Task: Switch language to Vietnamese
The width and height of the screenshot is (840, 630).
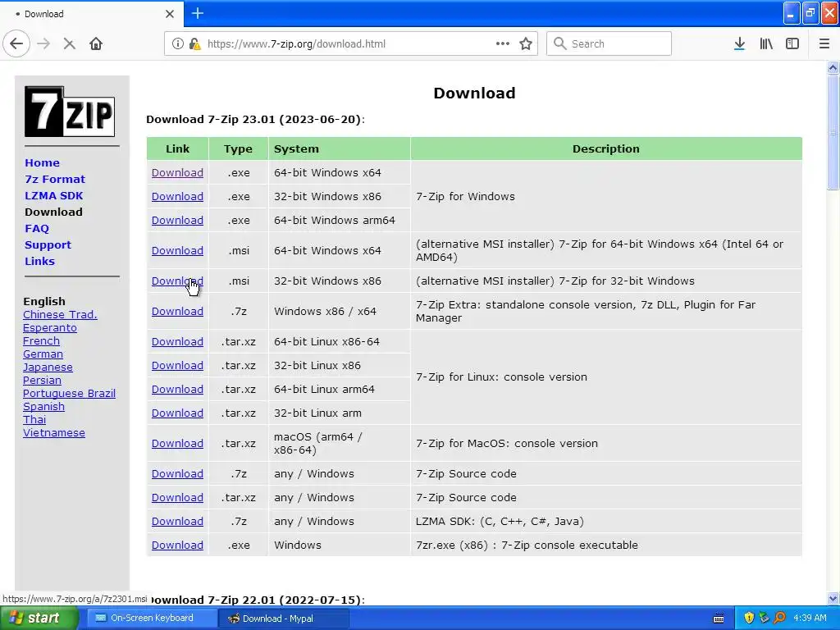Action: pyautogui.click(x=53, y=433)
